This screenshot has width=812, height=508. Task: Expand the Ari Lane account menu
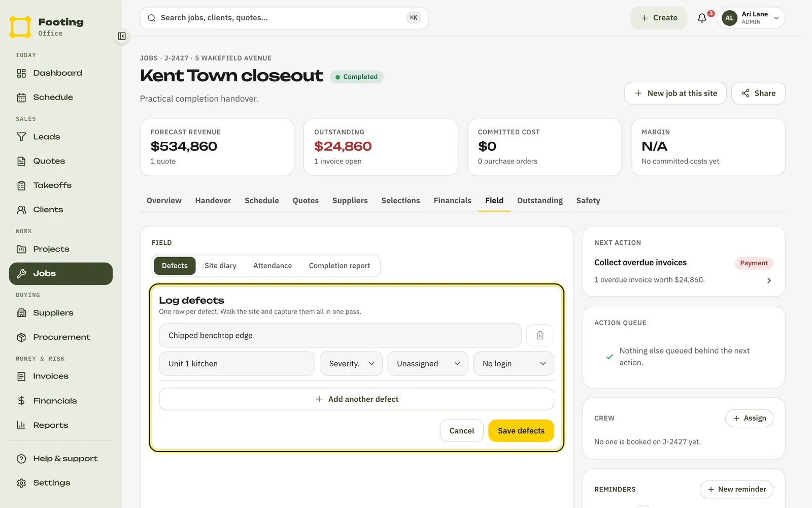[x=751, y=18]
